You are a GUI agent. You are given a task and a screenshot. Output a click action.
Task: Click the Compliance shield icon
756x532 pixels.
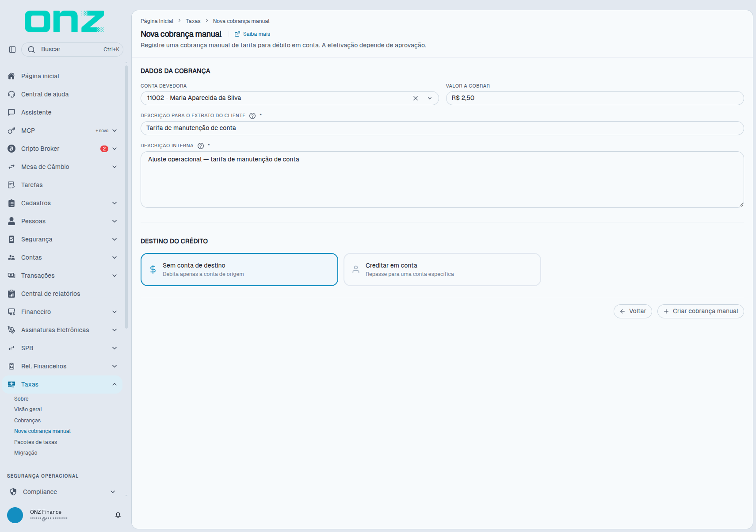click(13, 492)
